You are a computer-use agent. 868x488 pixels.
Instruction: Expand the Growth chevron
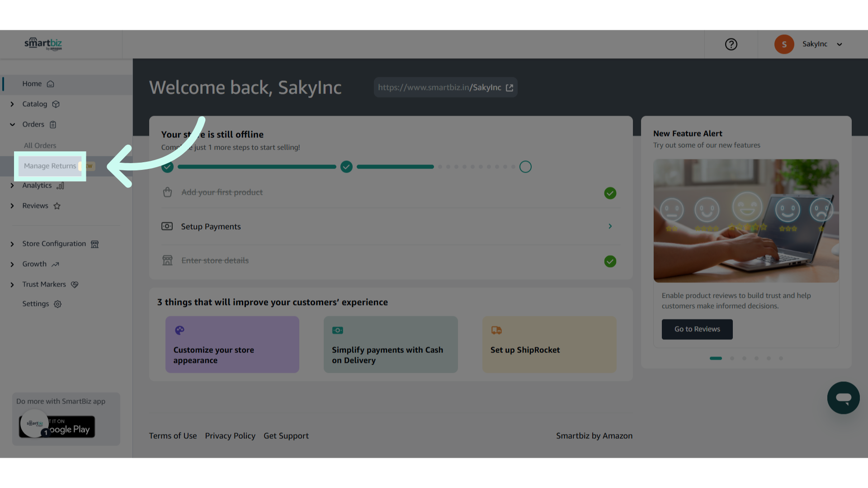click(12, 264)
